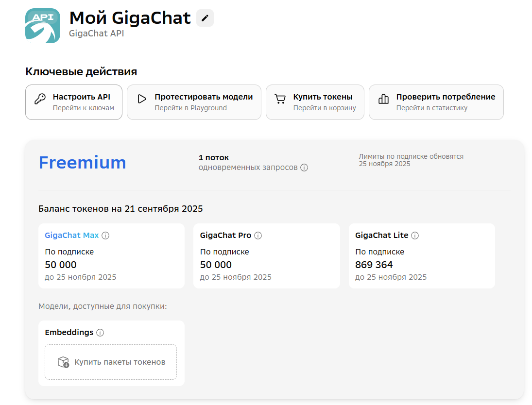Screen dimensions: 532x405
Task: Select the GigaChat Max balance card
Action: [x=111, y=255]
